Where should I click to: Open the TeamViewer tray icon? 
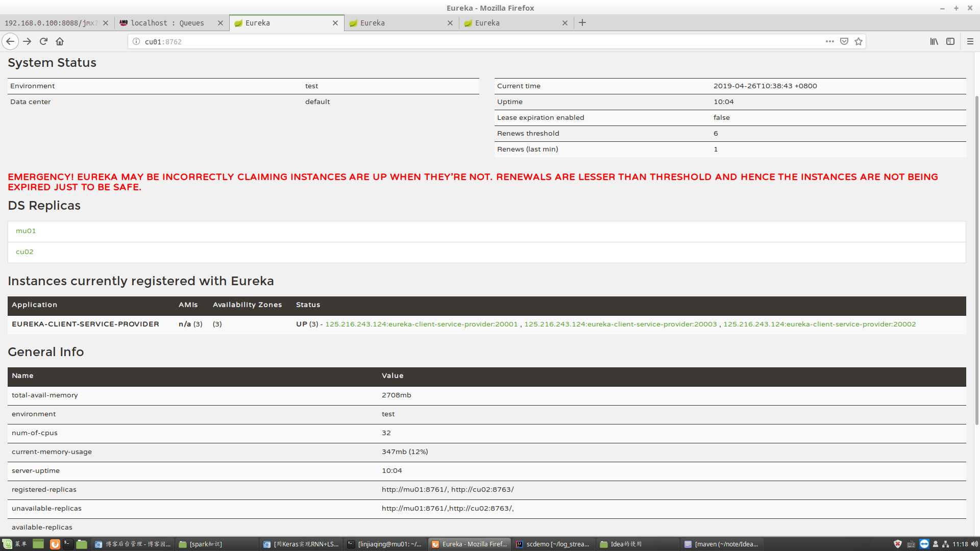[x=924, y=544]
